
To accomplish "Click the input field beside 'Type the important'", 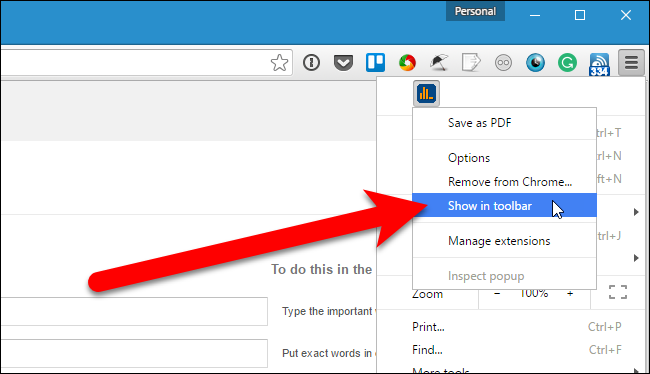I will tap(134, 311).
